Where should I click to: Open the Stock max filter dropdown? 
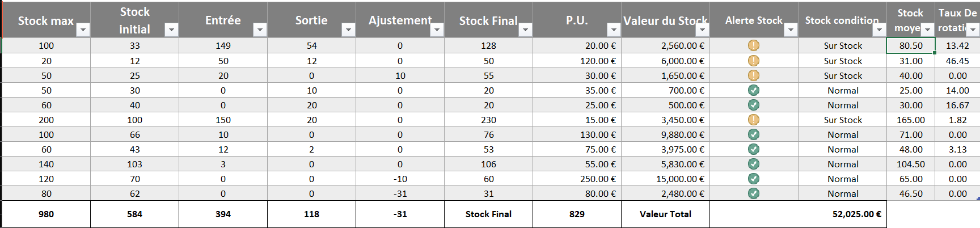(83, 30)
